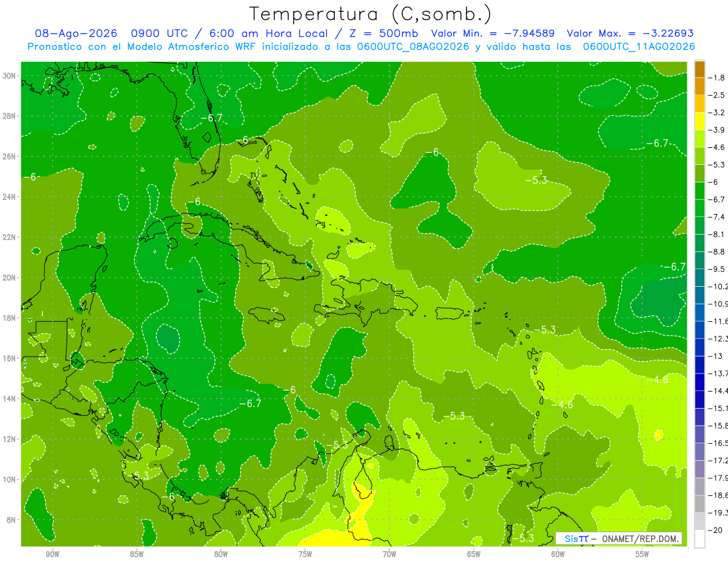Click the '-17.2' color scale label
Screen dimensions: 728x562
pyautogui.click(x=718, y=461)
